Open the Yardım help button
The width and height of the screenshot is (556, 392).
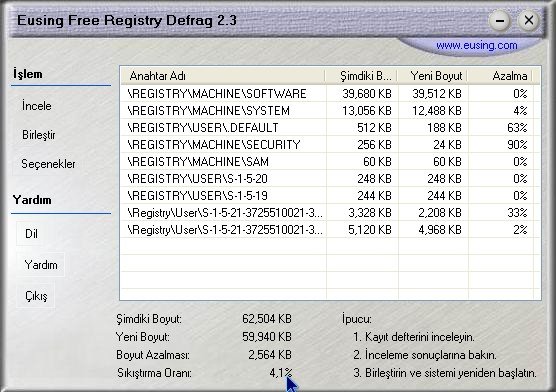[x=41, y=265]
